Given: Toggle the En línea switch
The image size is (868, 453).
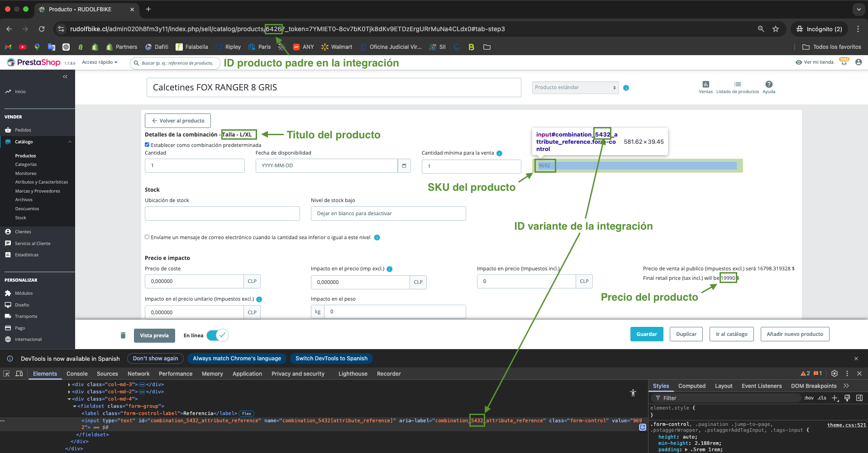Looking at the screenshot, I should tap(218, 335).
